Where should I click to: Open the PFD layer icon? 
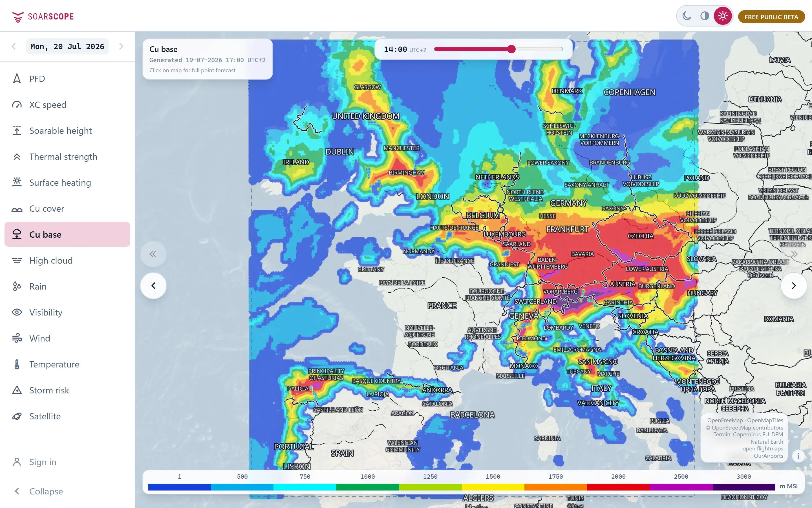[x=17, y=79]
